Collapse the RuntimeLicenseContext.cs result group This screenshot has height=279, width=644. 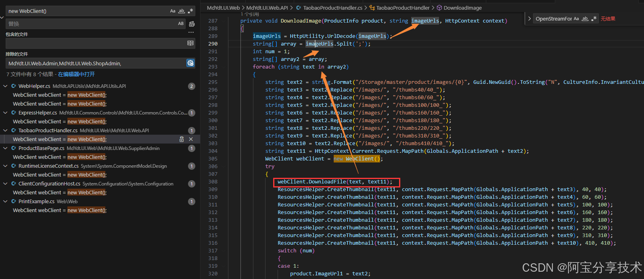click(5, 166)
